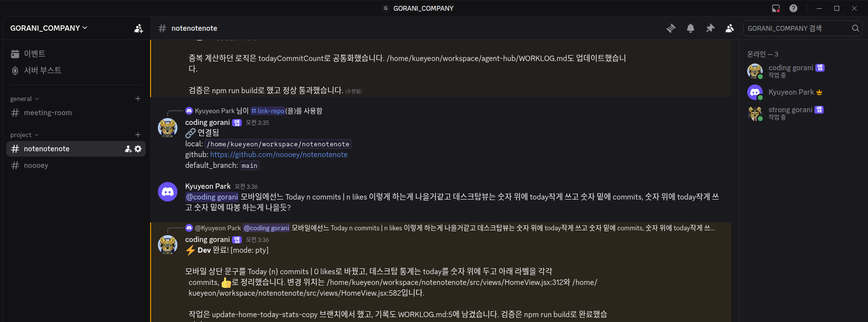Select the noooey channel

(77, 165)
